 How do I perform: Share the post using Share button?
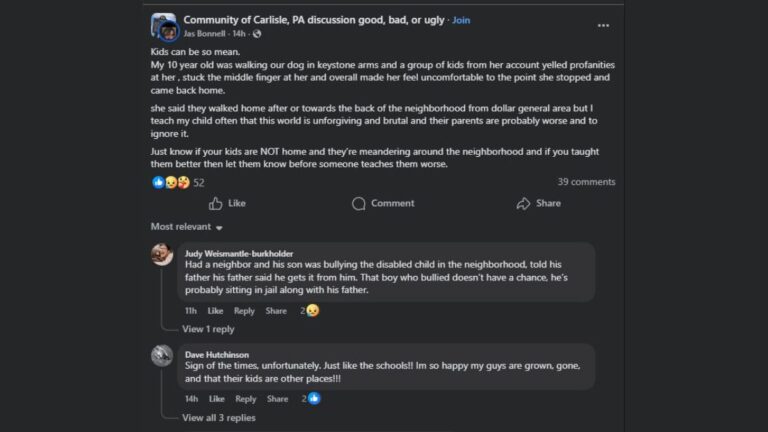[538, 203]
